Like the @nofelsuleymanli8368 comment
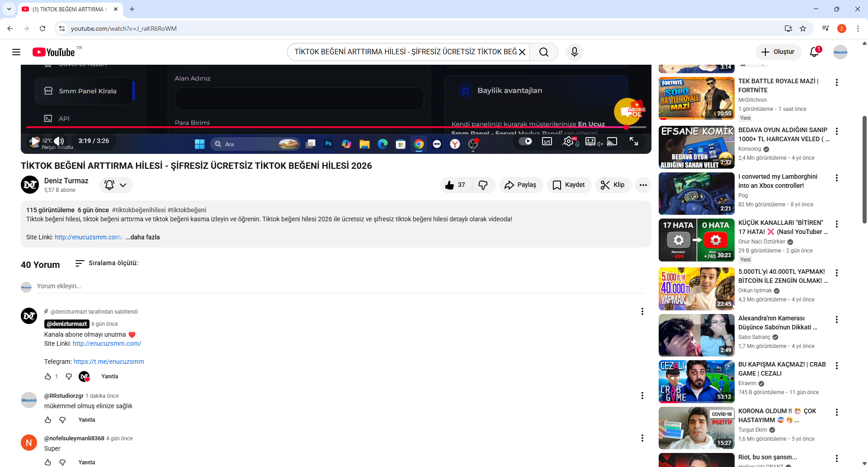 48,462
